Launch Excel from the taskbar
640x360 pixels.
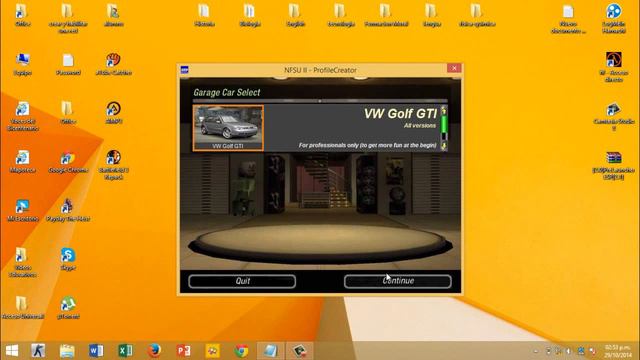tap(125, 351)
